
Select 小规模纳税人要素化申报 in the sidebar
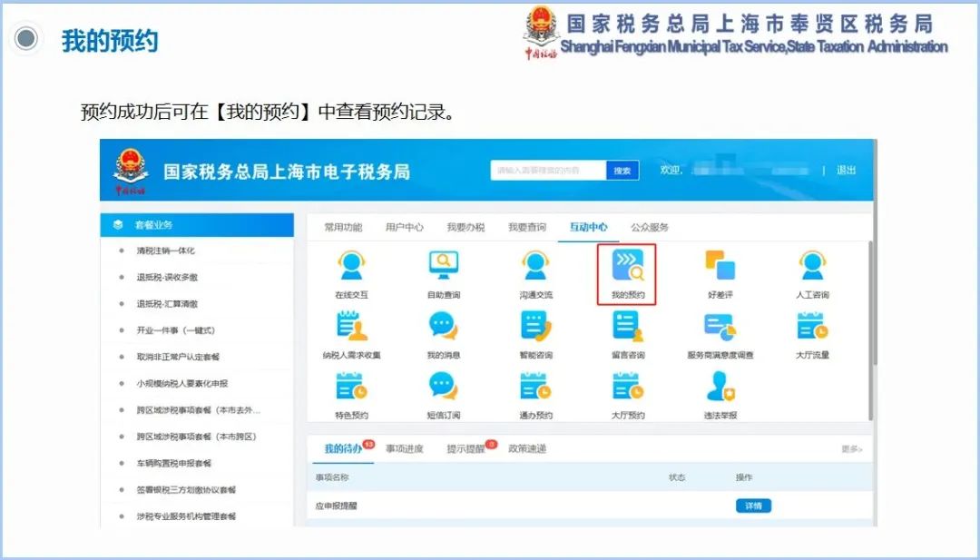point(181,384)
